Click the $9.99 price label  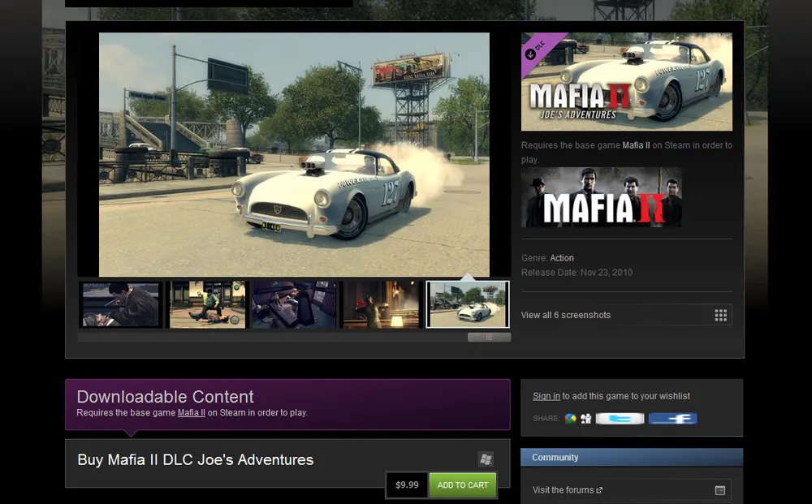407,485
